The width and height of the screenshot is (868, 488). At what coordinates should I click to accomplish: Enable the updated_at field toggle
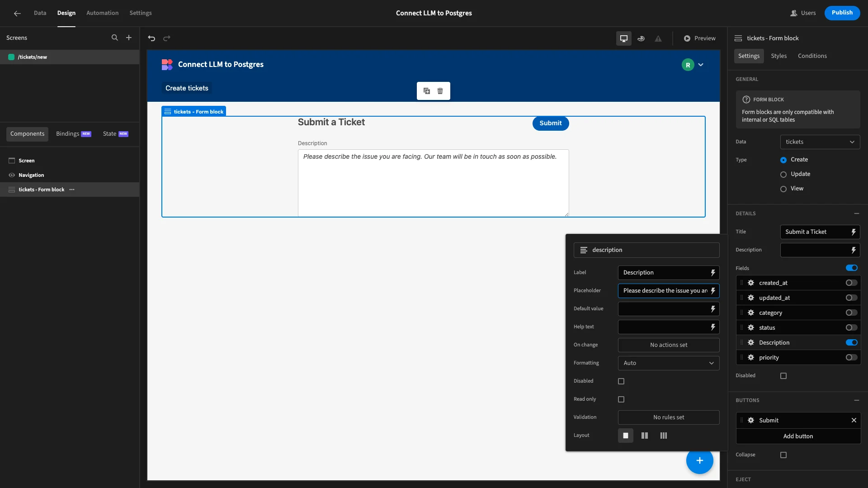click(852, 298)
